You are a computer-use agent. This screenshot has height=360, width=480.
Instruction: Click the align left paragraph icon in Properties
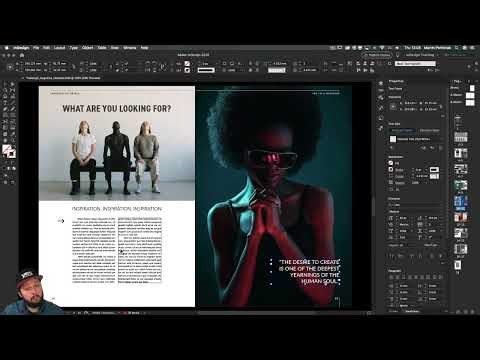(392, 277)
